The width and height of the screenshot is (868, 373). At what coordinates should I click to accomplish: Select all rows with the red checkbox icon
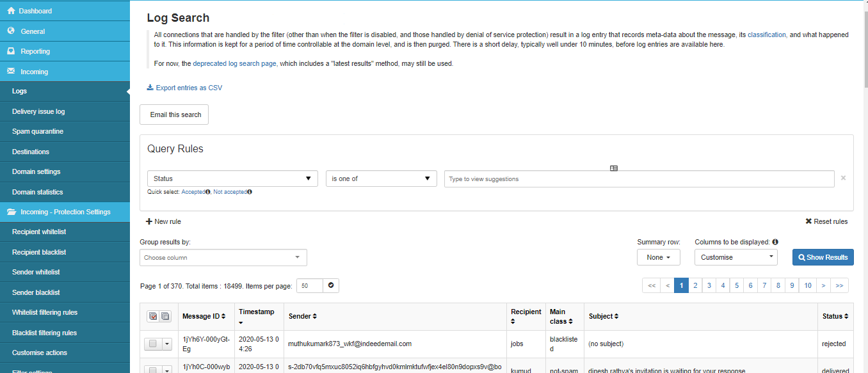152,316
